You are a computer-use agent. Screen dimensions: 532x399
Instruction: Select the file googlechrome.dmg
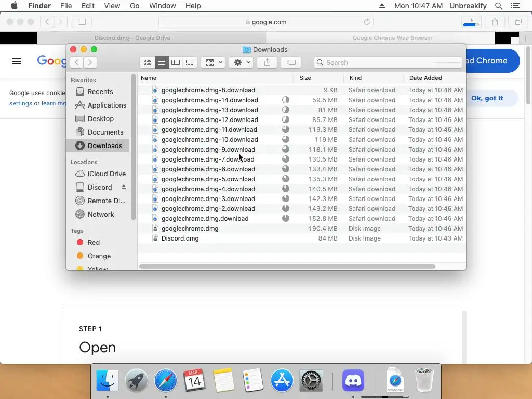[x=302, y=229]
